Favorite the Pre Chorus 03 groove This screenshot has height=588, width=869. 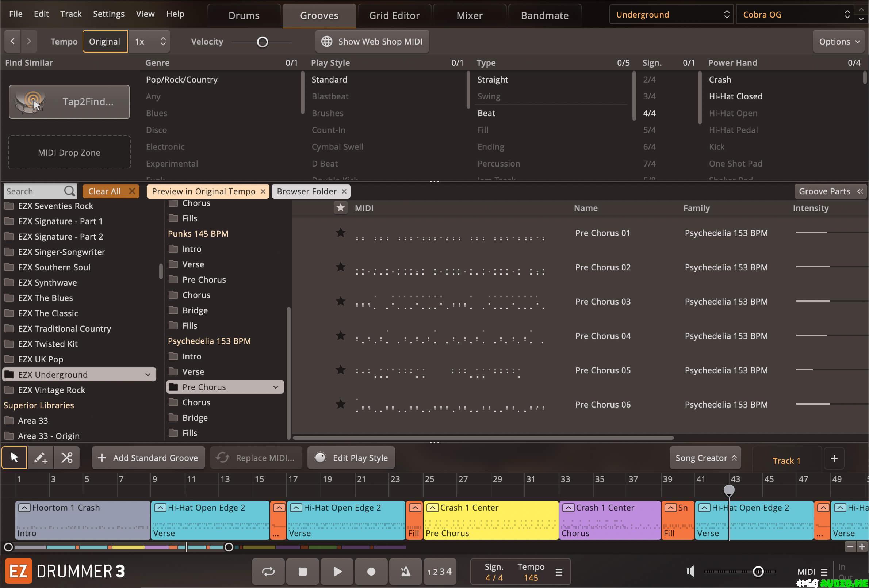340,301
